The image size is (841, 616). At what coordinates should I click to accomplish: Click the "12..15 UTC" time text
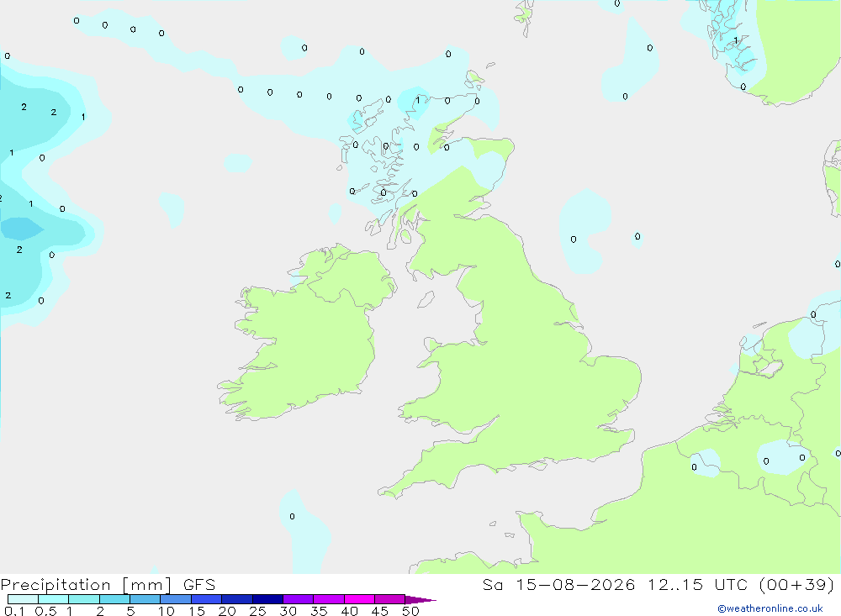696,585
